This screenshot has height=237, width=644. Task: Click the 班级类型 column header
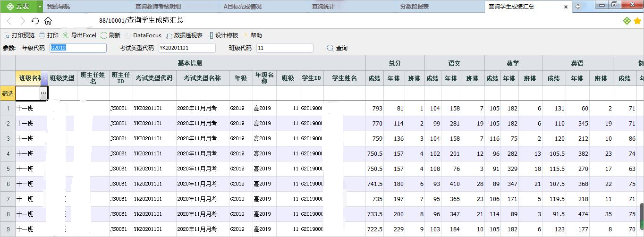[x=62, y=78]
